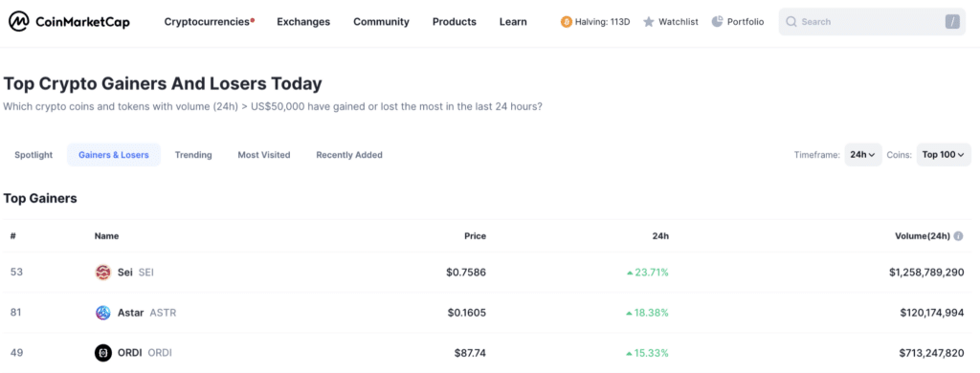Open the Community menu
980x373 pixels.
click(381, 22)
